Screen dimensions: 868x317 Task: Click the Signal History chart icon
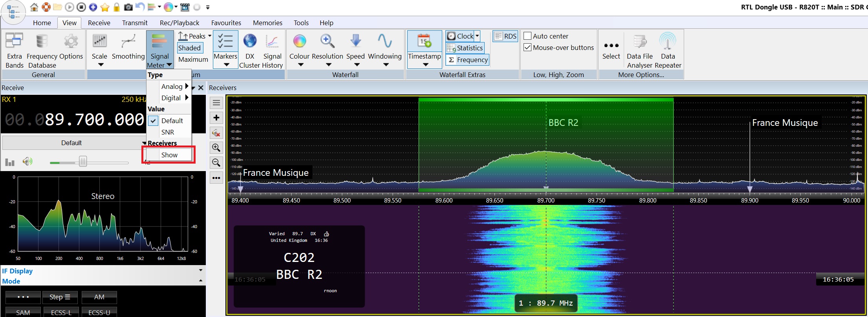pyautogui.click(x=272, y=41)
